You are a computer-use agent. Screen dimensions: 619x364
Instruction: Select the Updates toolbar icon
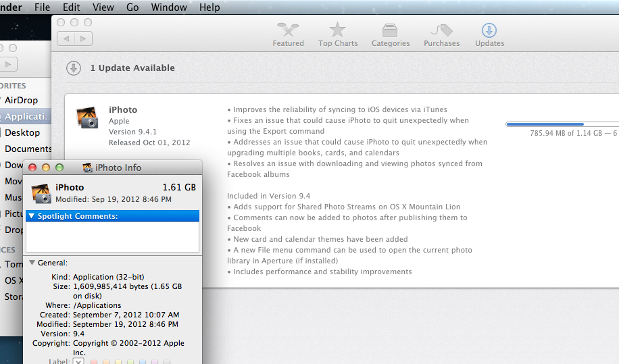pyautogui.click(x=489, y=34)
